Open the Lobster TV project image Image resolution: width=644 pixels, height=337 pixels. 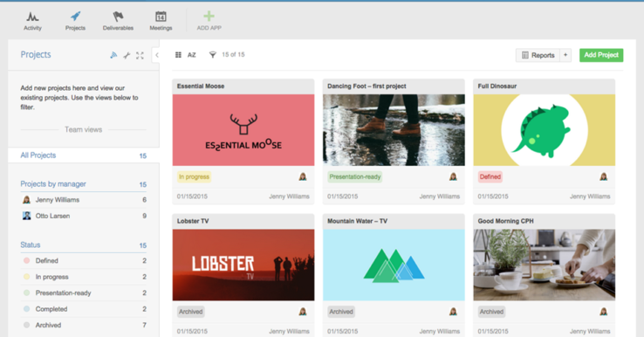click(x=243, y=265)
